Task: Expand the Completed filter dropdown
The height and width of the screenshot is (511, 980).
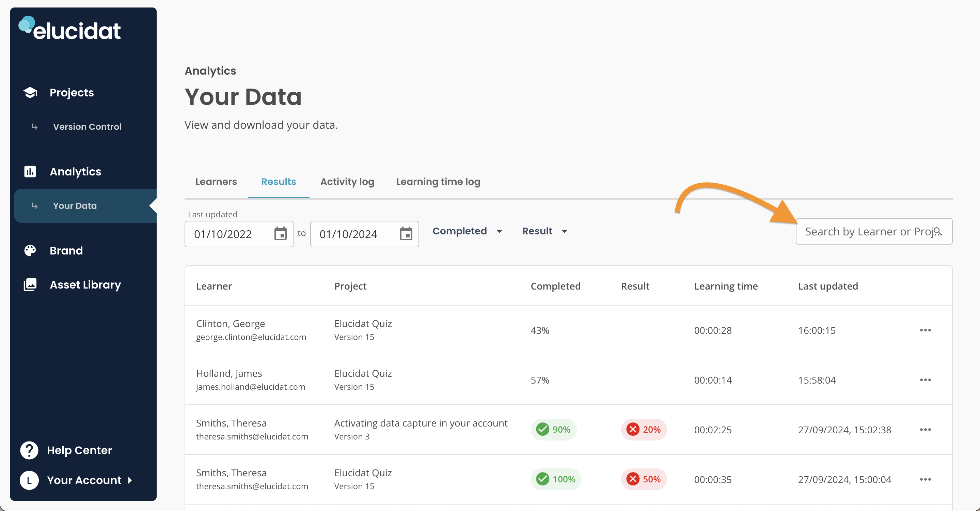Action: point(468,231)
